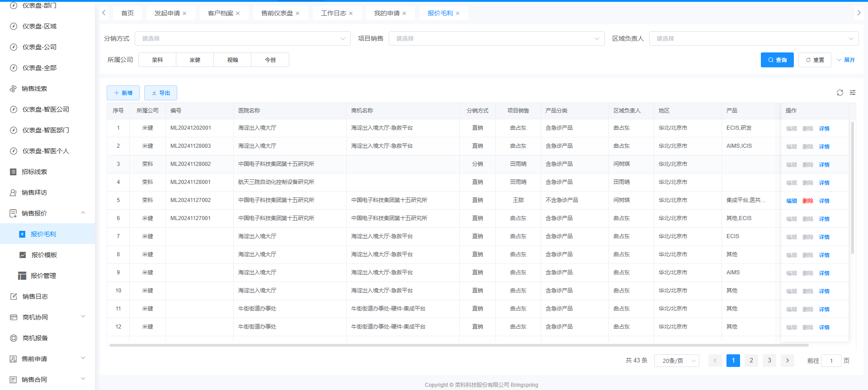Open 报价模板 in sidebar
This screenshot has height=390, width=868.
point(44,255)
